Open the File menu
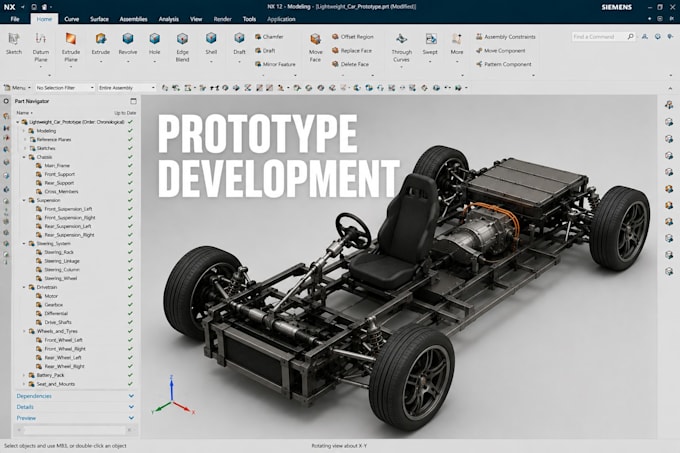This screenshot has width=680, height=453. 15,19
